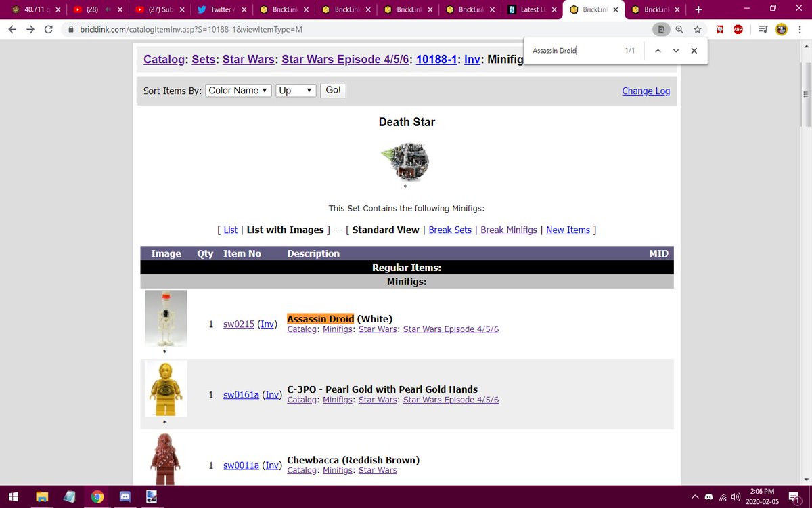Open item sw0161a link

pyautogui.click(x=241, y=394)
